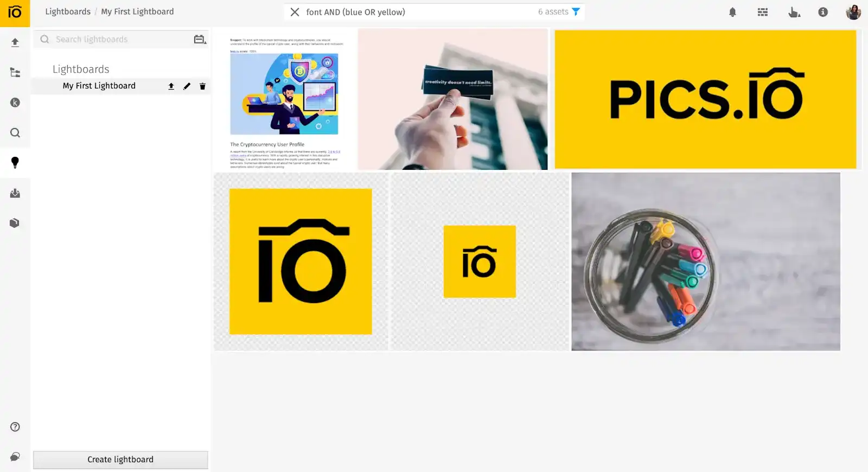Open the lightboard sort icon beside search
868x472 pixels.
200,40
